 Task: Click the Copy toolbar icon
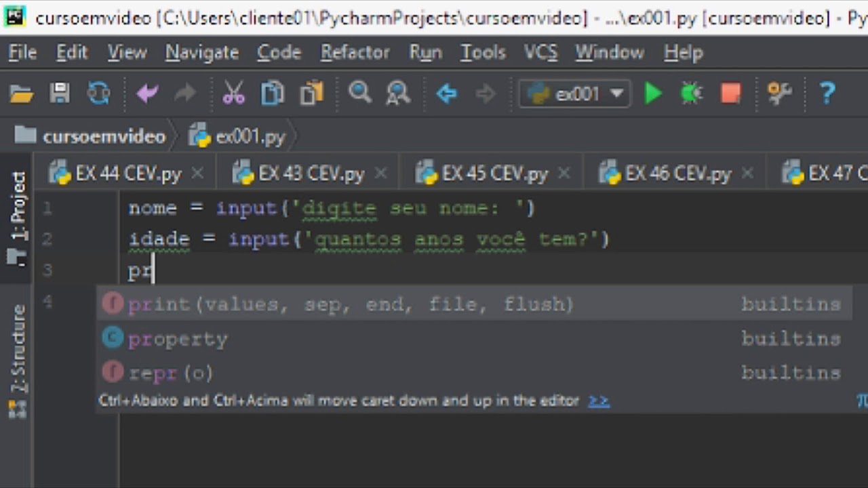(x=273, y=94)
